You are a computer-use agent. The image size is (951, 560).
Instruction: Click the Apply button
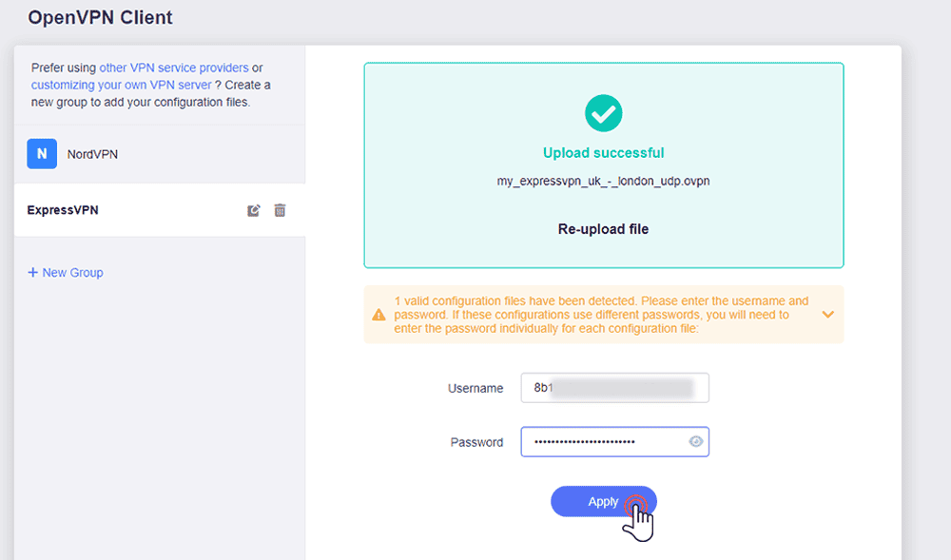[604, 501]
